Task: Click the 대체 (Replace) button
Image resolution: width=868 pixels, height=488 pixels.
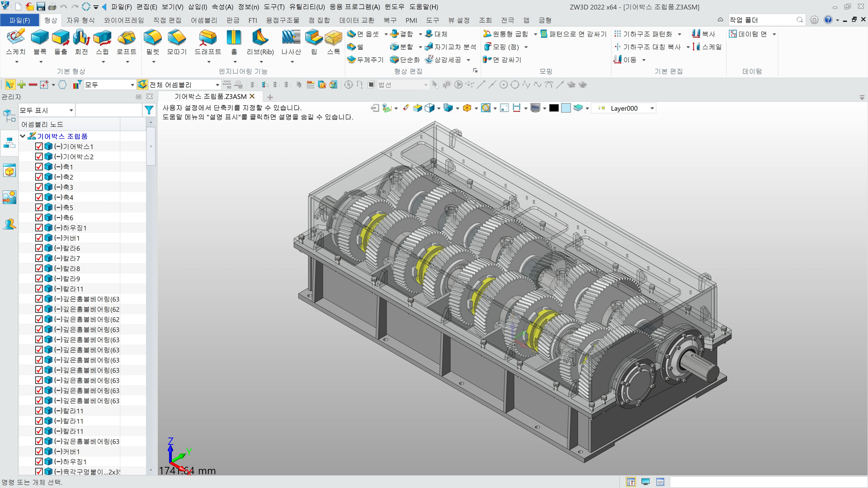Action: pos(436,34)
